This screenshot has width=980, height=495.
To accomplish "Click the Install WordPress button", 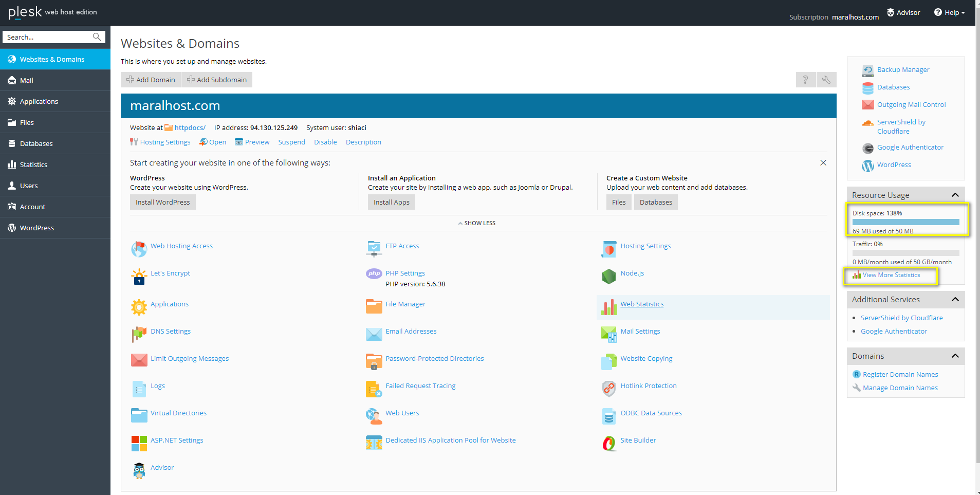I will (x=162, y=202).
